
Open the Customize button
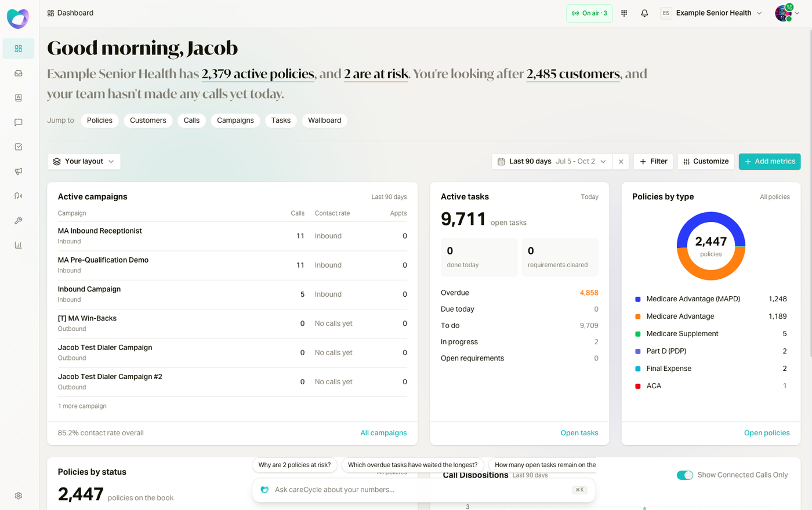coord(706,162)
